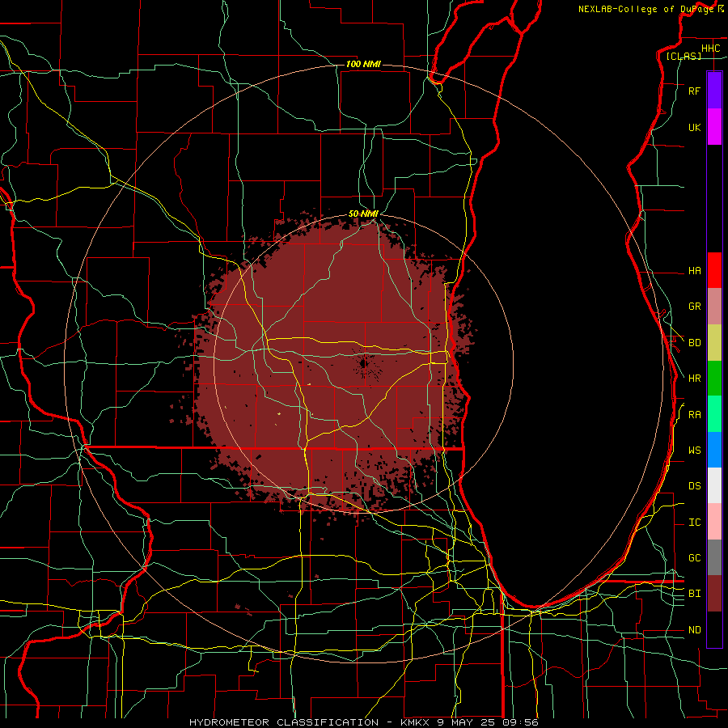The image size is (728, 728).
Task: Click the WS legend label
Action: pyautogui.click(x=695, y=450)
